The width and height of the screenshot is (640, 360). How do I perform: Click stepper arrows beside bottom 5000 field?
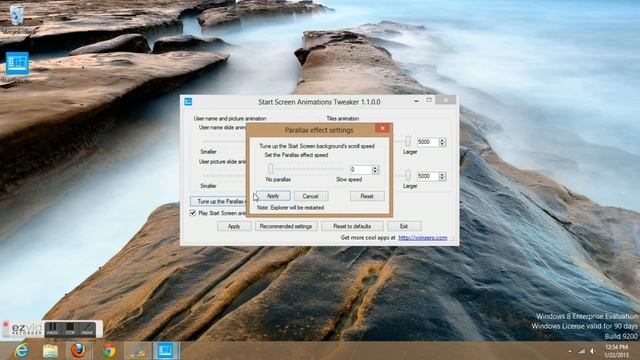442,176
